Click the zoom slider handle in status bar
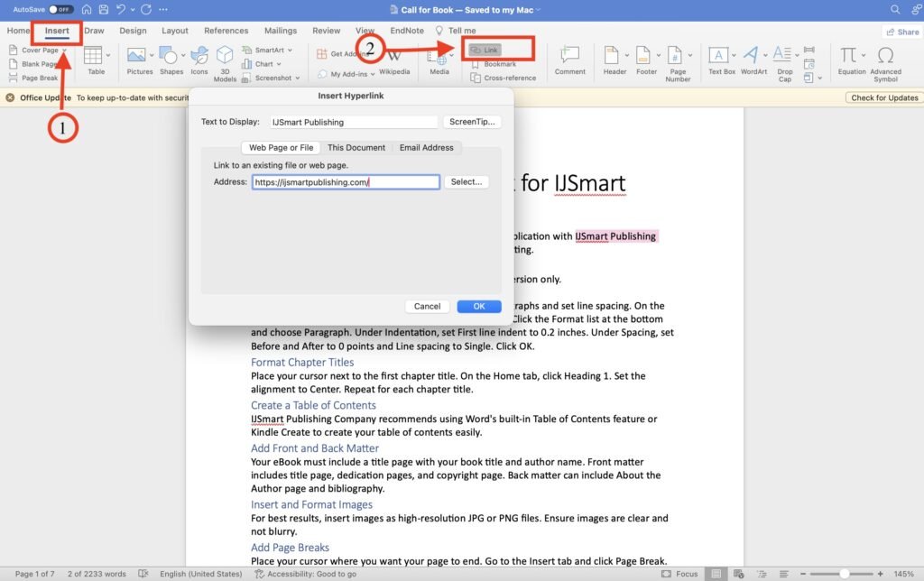924x581 pixels. coord(845,574)
